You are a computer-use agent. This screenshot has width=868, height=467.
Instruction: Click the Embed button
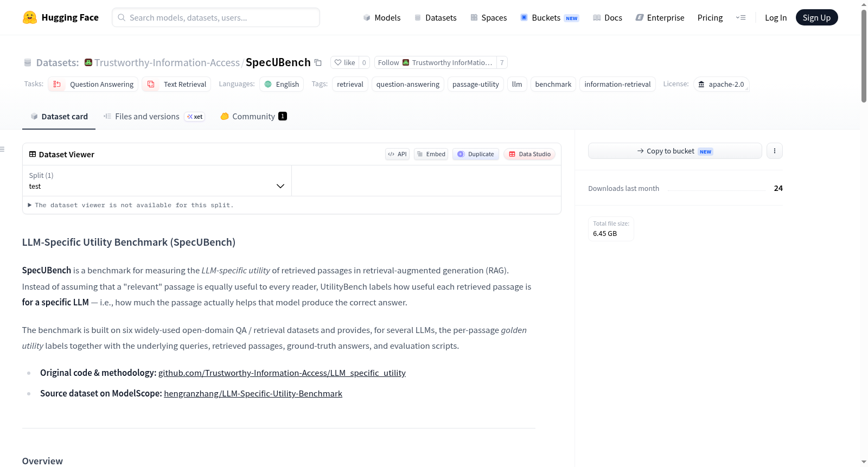431,154
